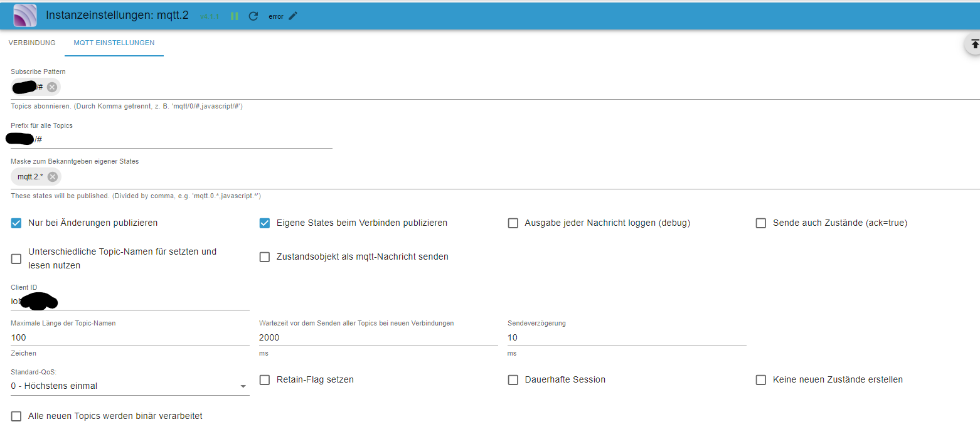Check Sende auch Zustände (ack=true)

pos(761,223)
